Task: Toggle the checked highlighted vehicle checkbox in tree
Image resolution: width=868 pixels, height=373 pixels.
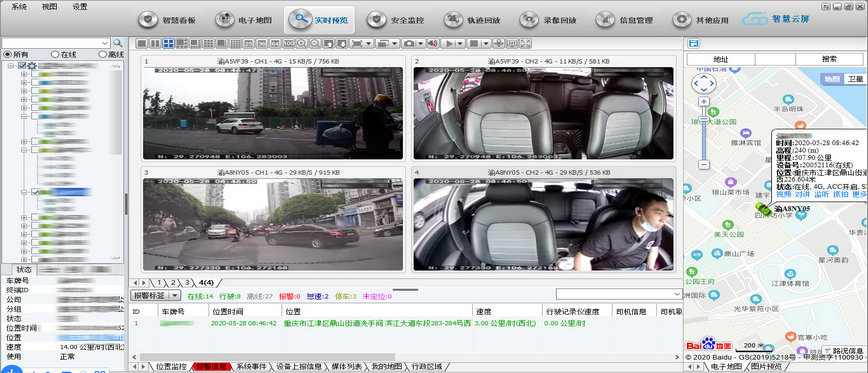Action: [x=35, y=192]
